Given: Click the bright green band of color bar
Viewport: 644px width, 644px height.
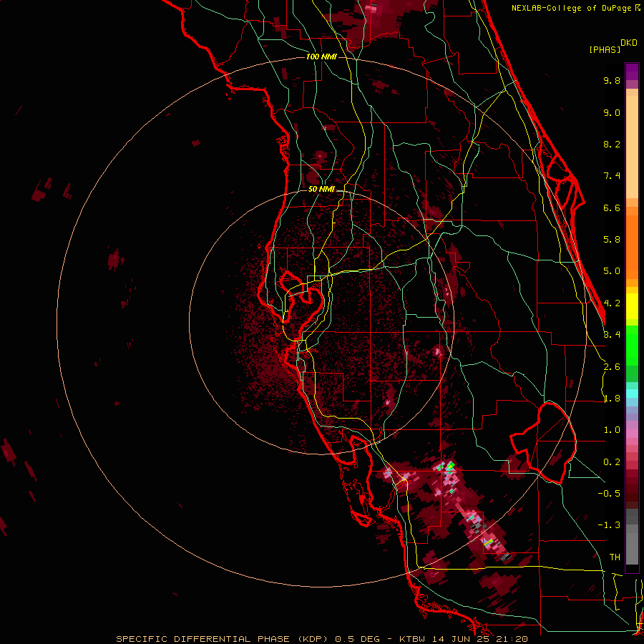Looking at the screenshot, I should 632,345.
